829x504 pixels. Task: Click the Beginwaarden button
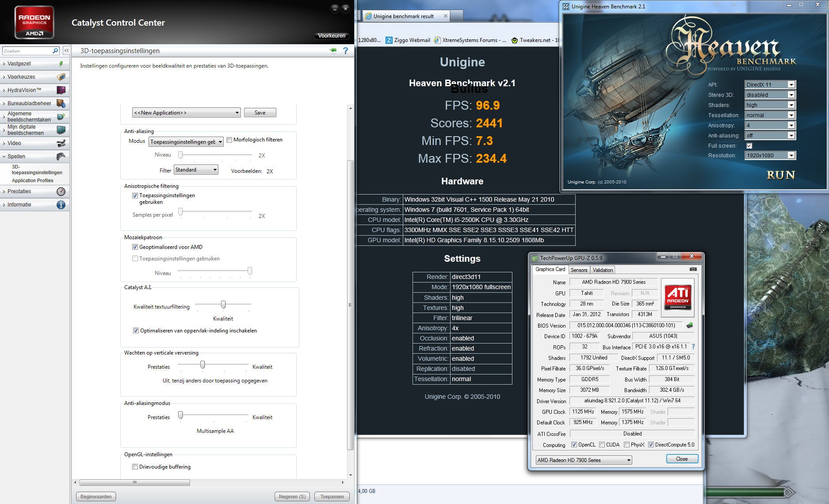(x=96, y=496)
